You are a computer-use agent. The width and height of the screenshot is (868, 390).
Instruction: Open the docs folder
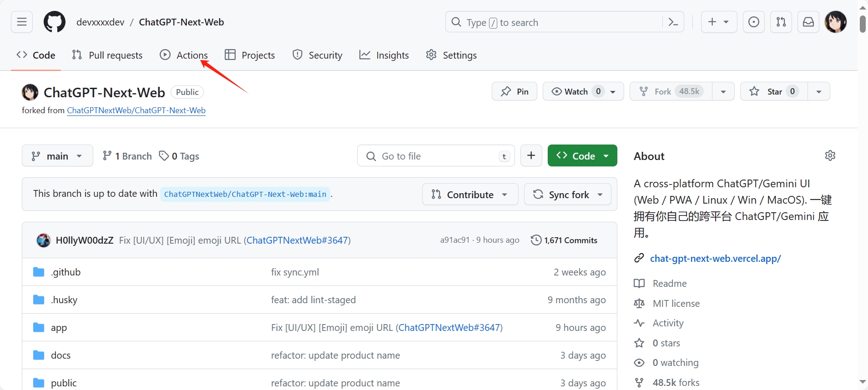click(61, 355)
